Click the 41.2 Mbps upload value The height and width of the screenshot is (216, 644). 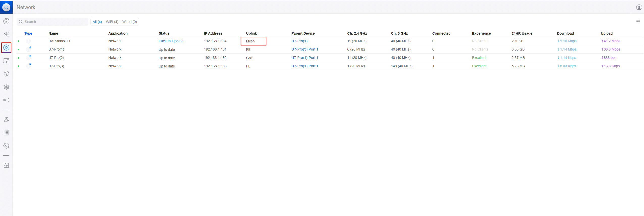pyautogui.click(x=610, y=41)
